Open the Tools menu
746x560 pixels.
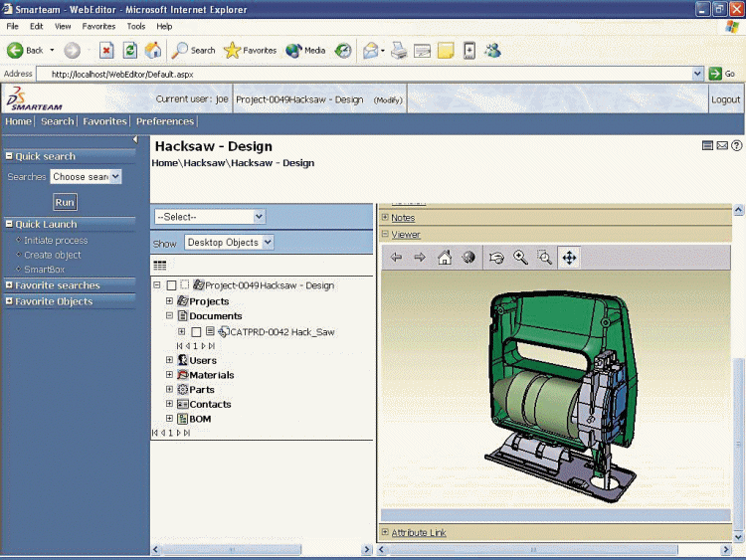(135, 26)
